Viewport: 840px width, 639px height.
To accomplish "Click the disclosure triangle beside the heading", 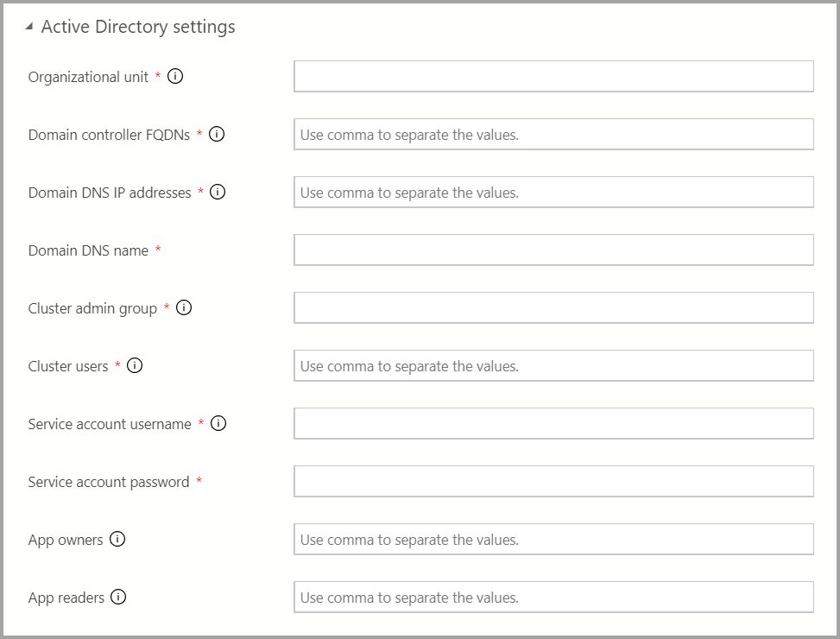I will (29, 26).
